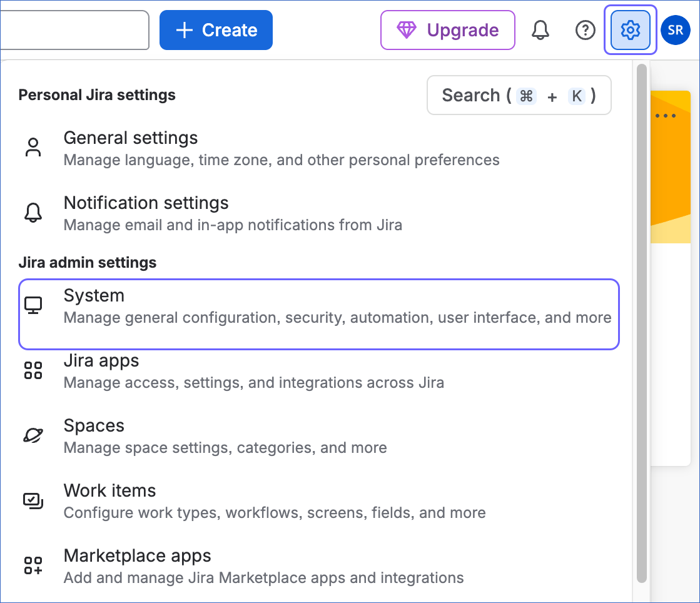The width and height of the screenshot is (700, 603).
Task: Click the grid-plus icon beside Marketplace apps
Action: pos(33,565)
